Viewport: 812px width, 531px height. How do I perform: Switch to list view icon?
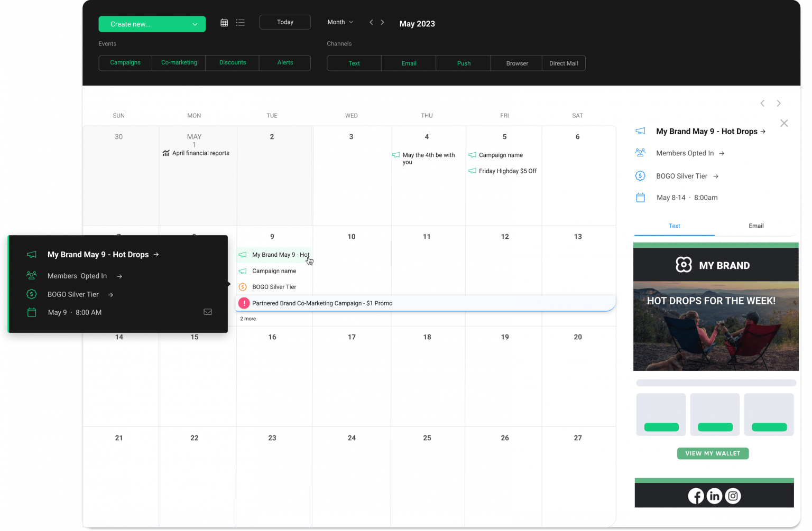point(240,23)
